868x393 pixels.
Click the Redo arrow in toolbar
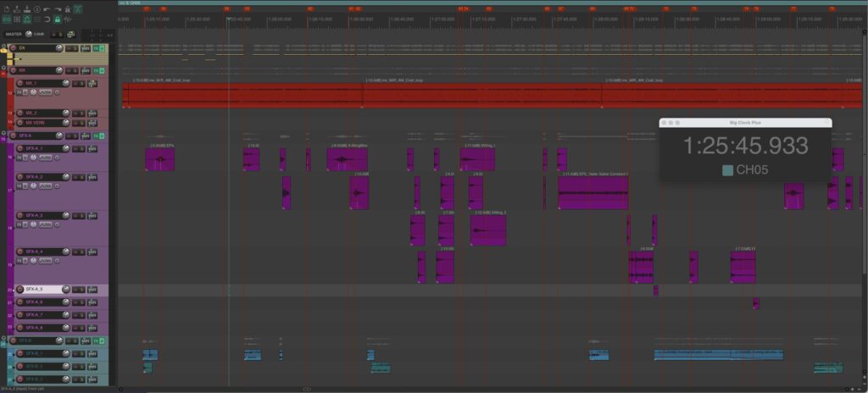[57, 8]
